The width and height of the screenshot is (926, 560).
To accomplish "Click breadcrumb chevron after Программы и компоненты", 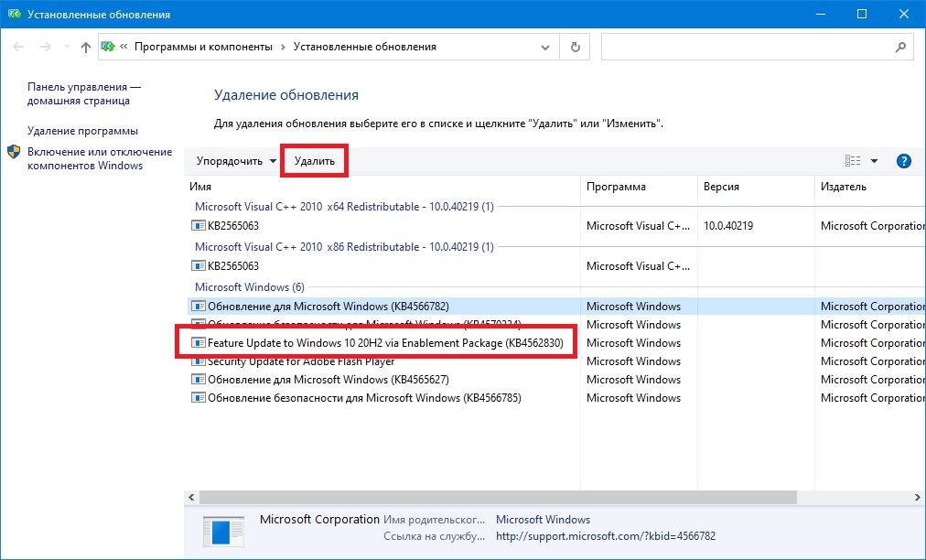I will click(x=283, y=48).
